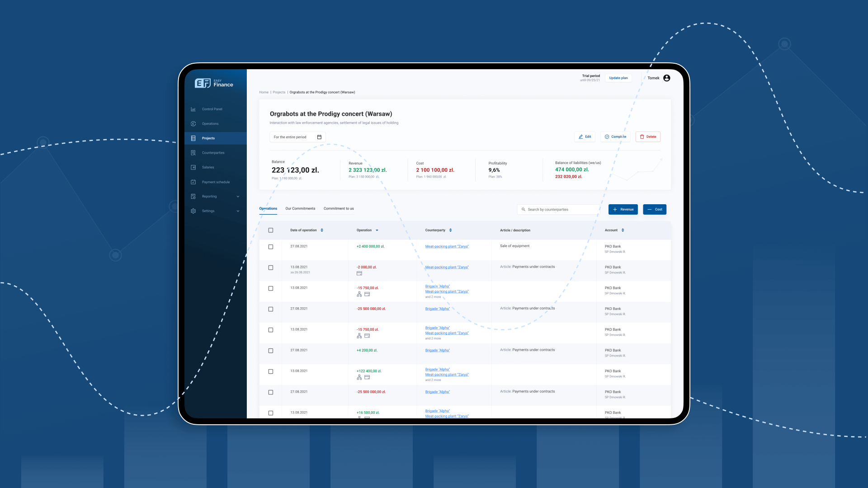Image resolution: width=868 pixels, height=488 pixels.
Task: Select the checkbox on the first table row
Action: [271, 247]
